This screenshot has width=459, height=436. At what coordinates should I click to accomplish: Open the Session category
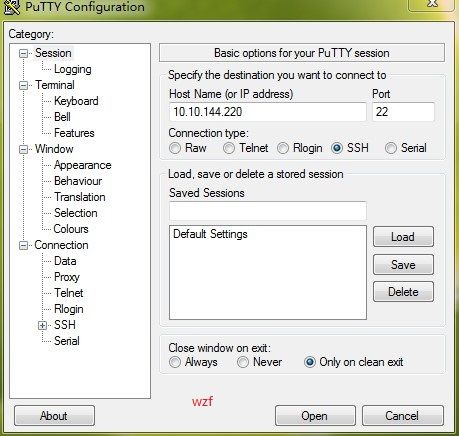coord(53,53)
